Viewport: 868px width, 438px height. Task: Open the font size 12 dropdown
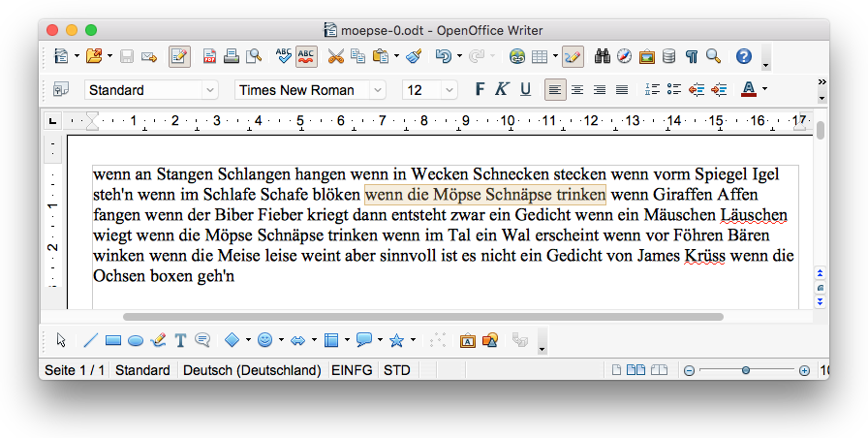point(449,90)
